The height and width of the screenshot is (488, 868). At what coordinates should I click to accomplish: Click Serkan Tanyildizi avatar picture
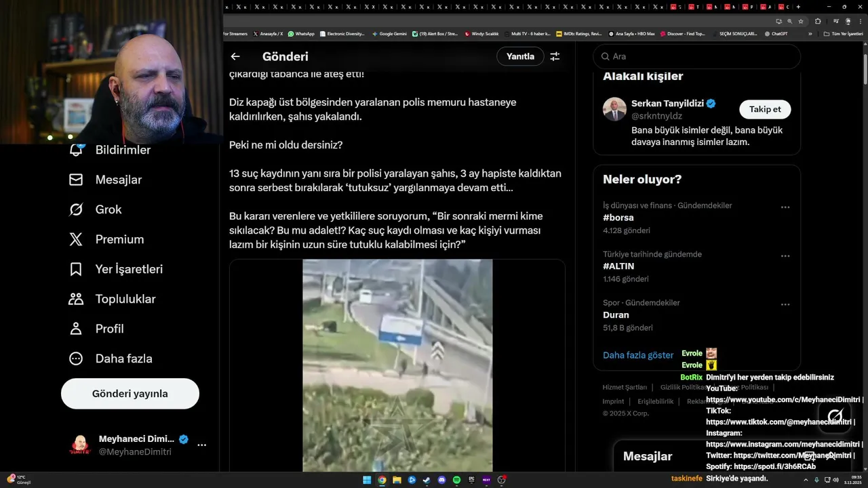[x=614, y=109]
